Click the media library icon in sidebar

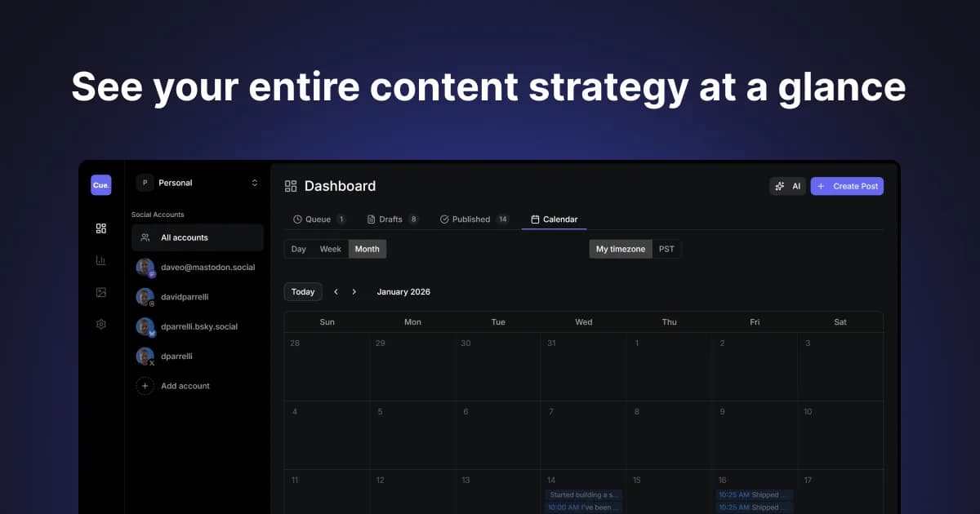point(100,291)
